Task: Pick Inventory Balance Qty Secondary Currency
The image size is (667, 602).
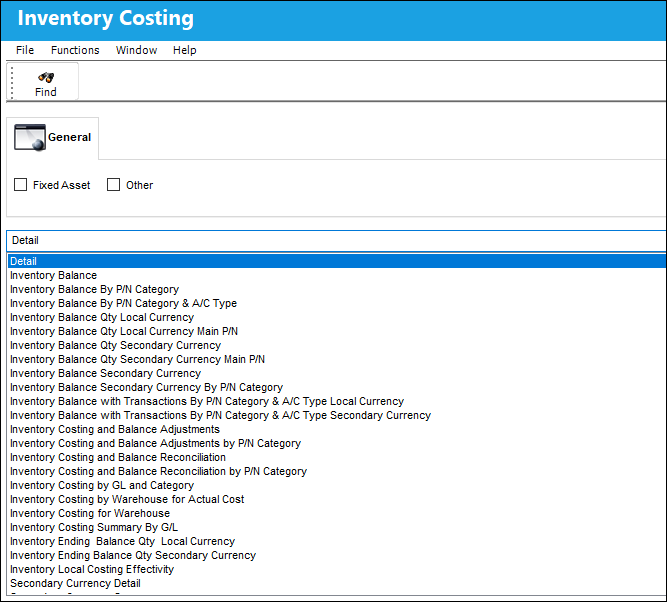Action: (336, 345)
